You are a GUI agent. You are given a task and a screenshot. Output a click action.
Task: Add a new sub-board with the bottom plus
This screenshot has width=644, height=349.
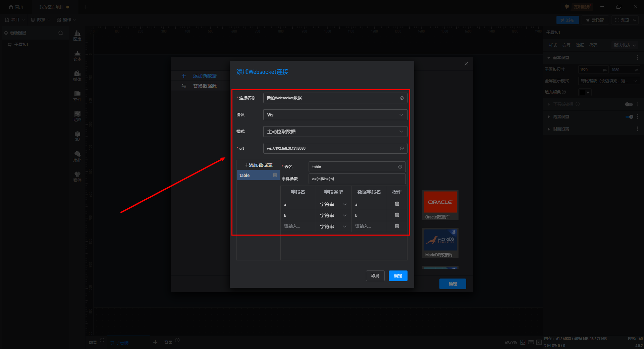[155, 342]
